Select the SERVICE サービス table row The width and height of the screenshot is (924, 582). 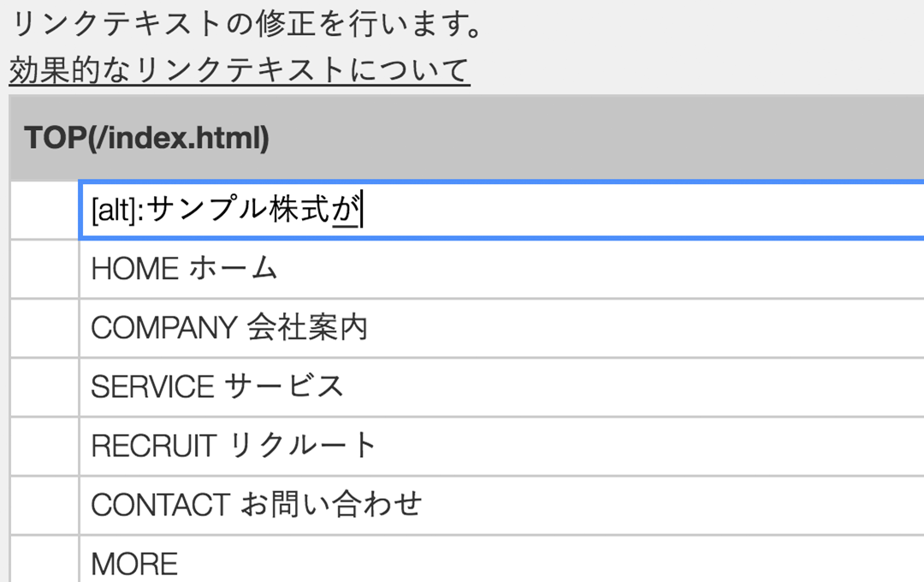(428, 386)
